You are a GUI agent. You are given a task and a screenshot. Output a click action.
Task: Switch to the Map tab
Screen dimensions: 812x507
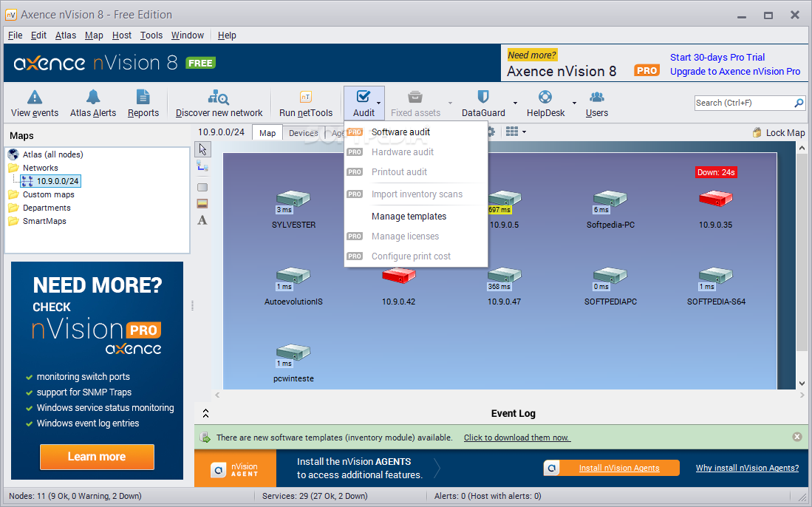pos(267,132)
